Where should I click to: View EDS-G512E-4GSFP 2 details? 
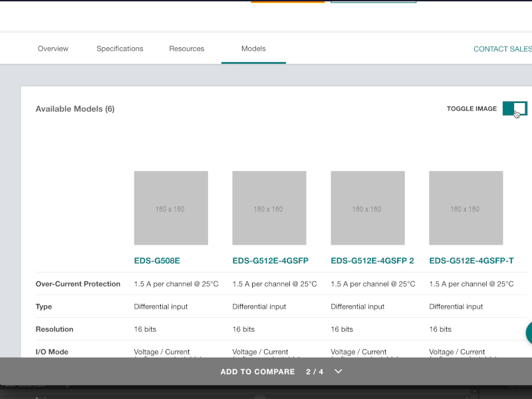pos(372,260)
